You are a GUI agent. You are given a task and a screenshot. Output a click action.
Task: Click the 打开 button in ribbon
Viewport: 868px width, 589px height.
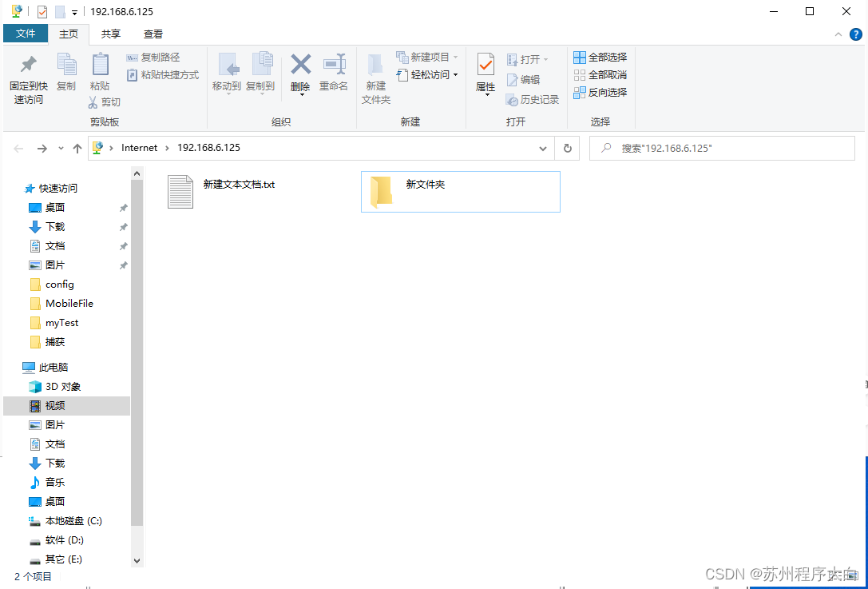[x=527, y=59]
